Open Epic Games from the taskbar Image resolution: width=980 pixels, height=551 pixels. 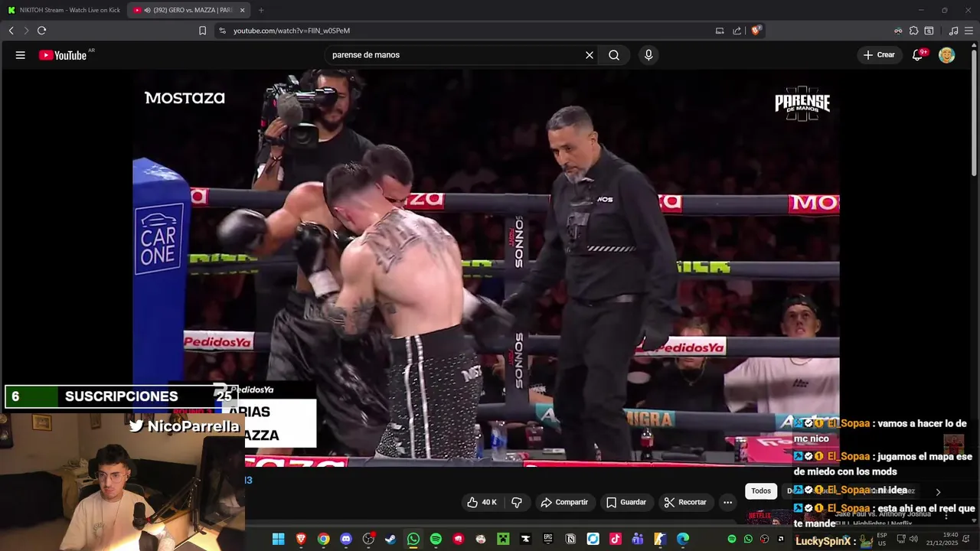tap(547, 540)
